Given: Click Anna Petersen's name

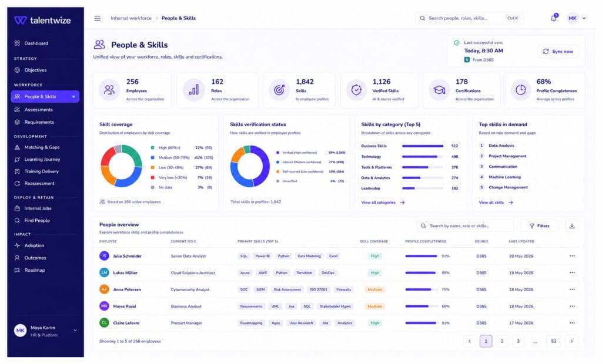Looking at the screenshot, I should pos(127,289).
